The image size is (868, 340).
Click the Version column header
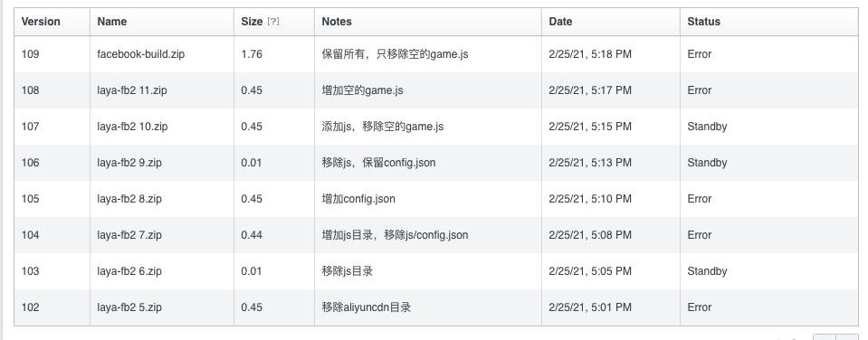point(41,22)
